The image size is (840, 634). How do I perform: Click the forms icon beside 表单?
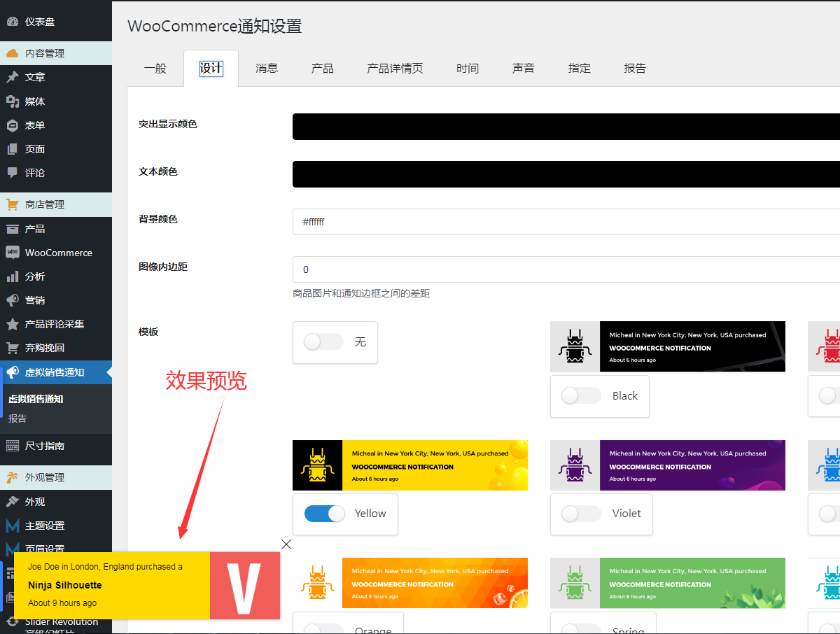12,125
